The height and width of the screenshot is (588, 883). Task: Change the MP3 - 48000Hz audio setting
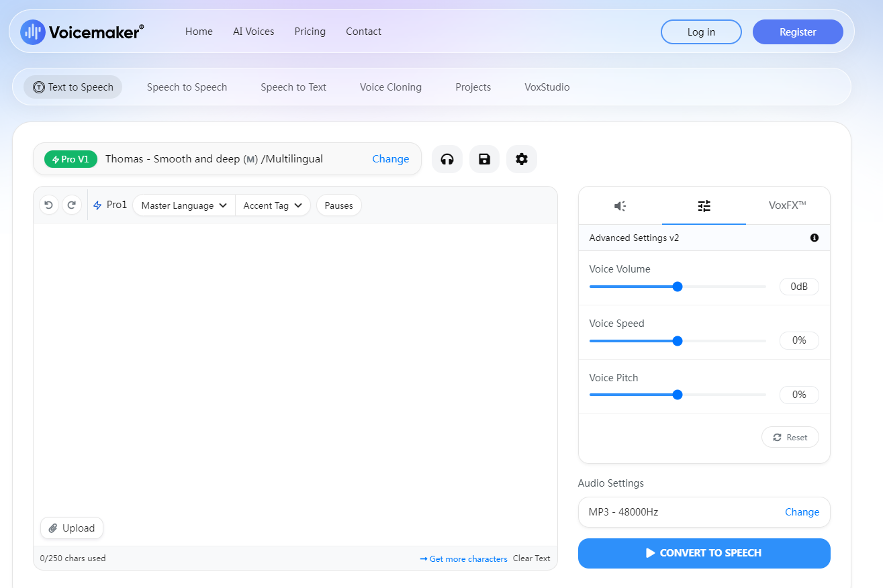coord(802,512)
